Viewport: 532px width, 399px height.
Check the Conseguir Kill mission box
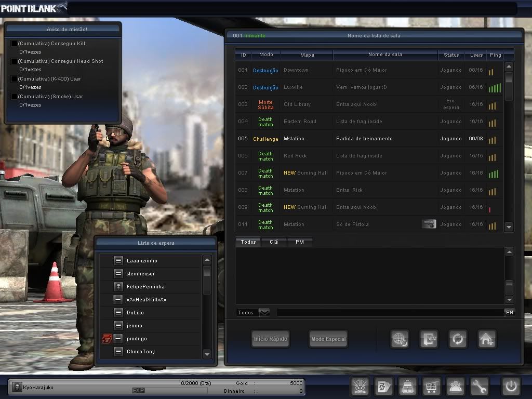(x=14, y=44)
